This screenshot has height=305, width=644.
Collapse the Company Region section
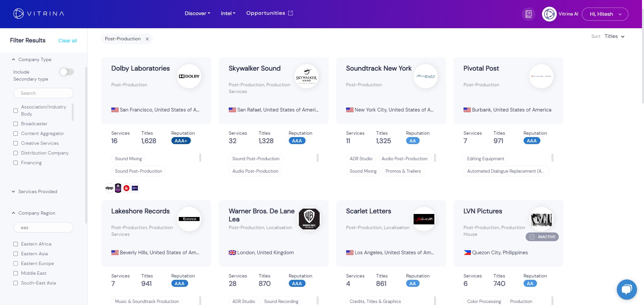click(33, 213)
